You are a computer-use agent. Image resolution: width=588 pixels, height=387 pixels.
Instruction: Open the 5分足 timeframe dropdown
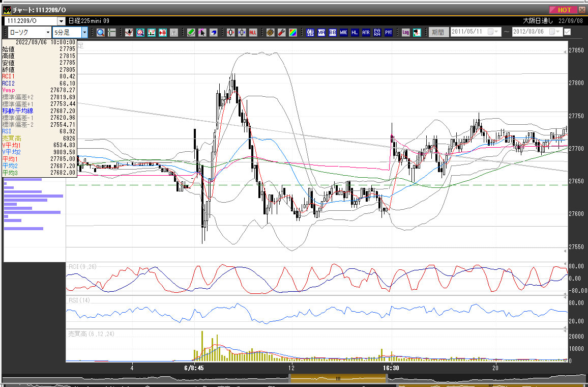84,33
